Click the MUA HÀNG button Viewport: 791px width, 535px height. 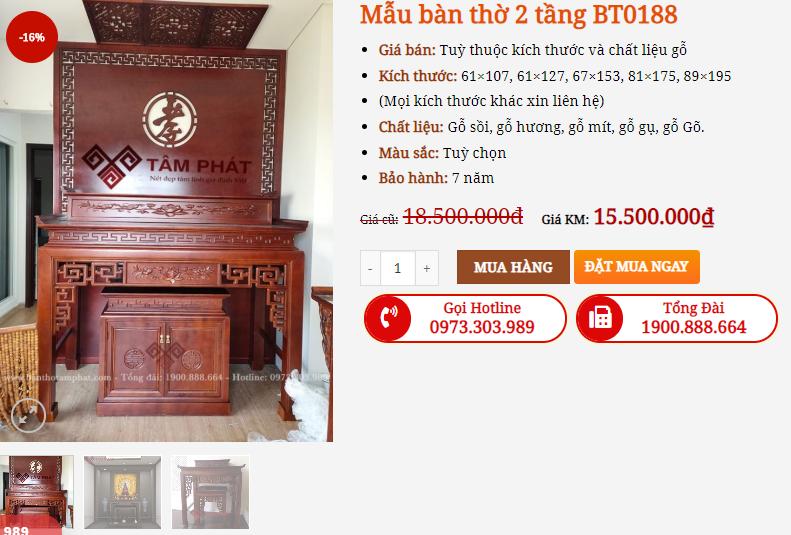click(513, 267)
